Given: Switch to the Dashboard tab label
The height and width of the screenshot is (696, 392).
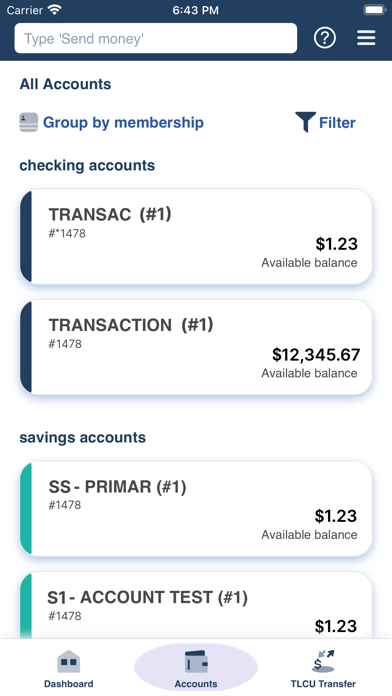Looking at the screenshot, I should 68,684.
